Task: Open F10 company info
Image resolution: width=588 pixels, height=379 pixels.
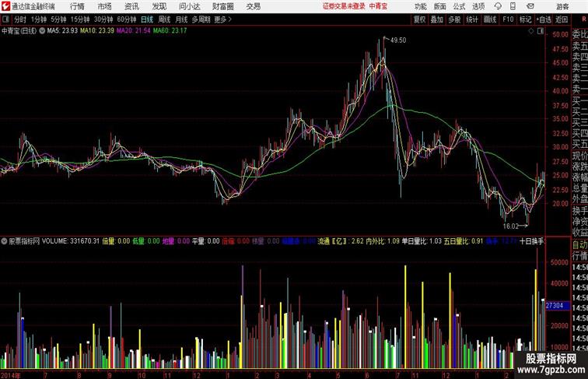Action: click(x=508, y=19)
